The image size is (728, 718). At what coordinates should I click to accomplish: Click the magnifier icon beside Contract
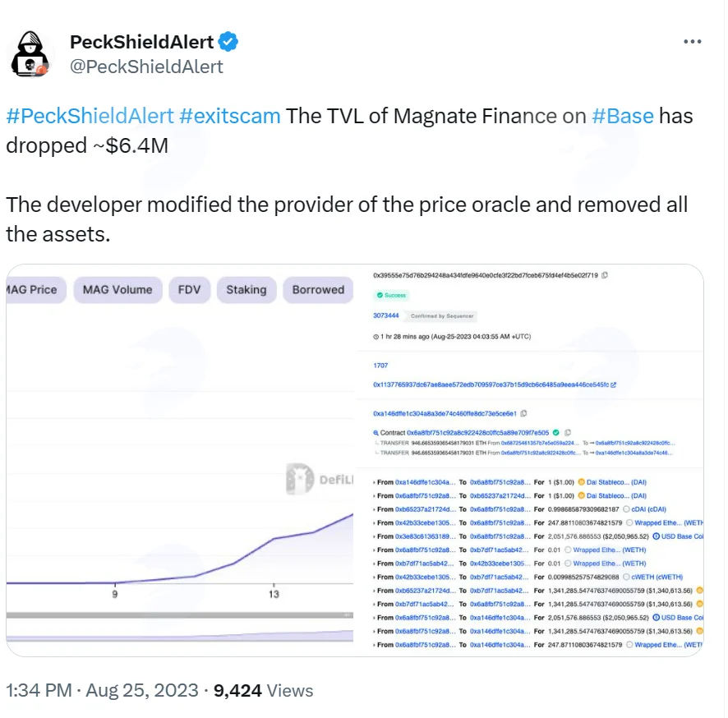click(x=376, y=433)
